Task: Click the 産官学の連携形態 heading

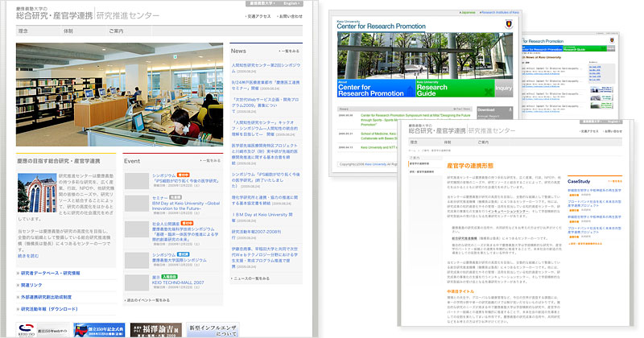Action: point(470,166)
